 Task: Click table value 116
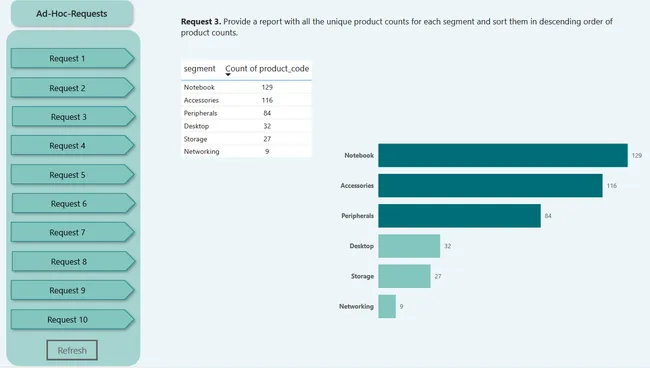267,100
